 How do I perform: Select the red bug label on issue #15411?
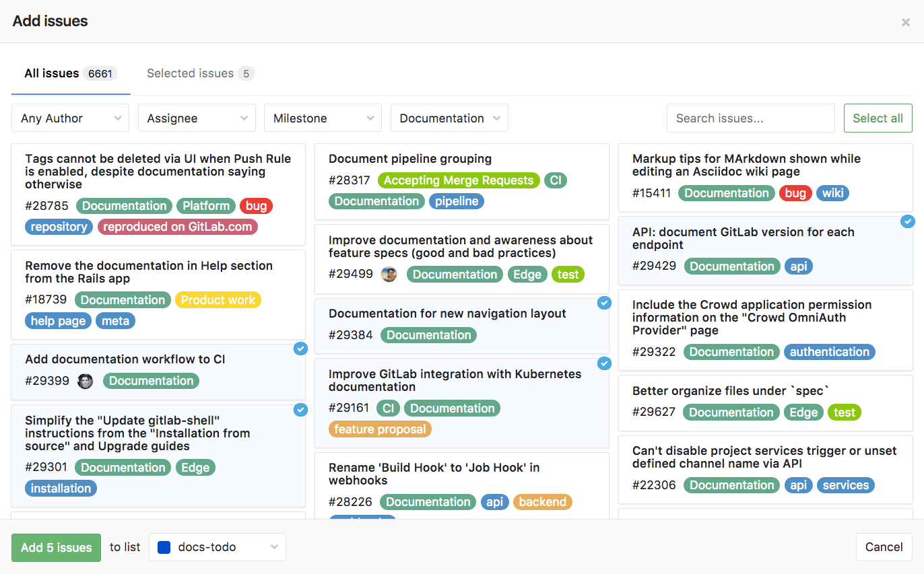point(795,193)
